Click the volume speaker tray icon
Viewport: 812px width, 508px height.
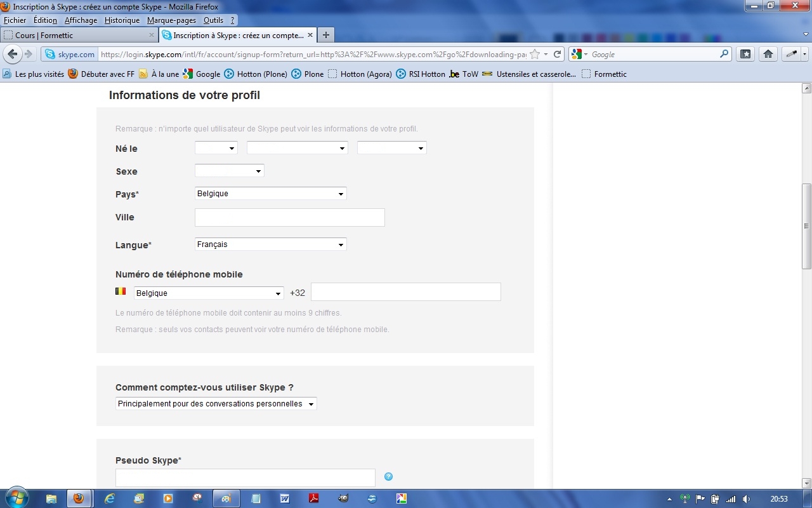click(x=746, y=499)
